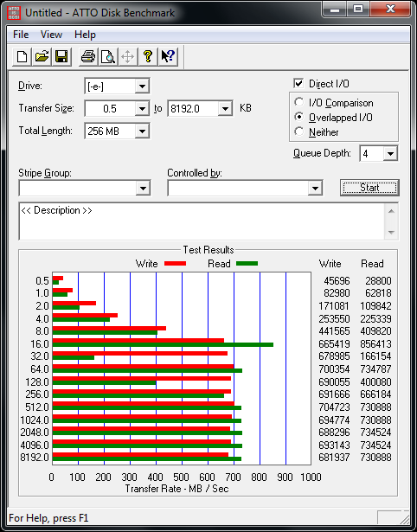This screenshot has width=417, height=532.
Task: Start the disk benchmark
Action: [369, 188]
